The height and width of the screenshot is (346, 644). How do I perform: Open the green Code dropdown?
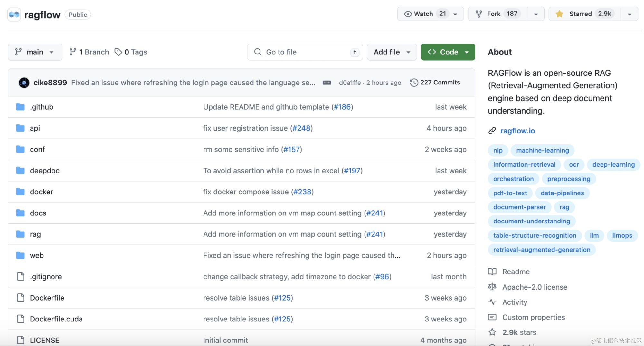448,52
